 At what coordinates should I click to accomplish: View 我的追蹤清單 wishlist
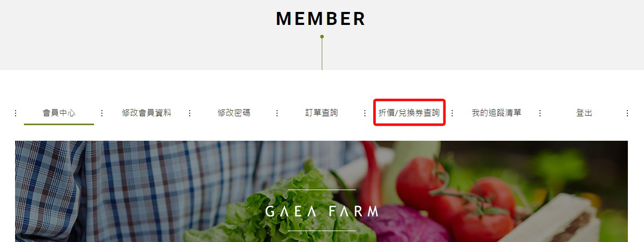pos(496,113)
